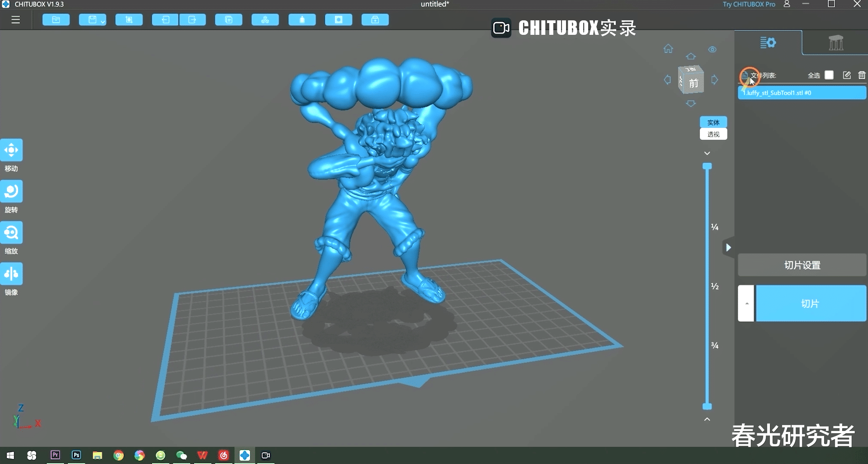Click the Save project disk icon
The image size is (868, 464).
(92, 20)
